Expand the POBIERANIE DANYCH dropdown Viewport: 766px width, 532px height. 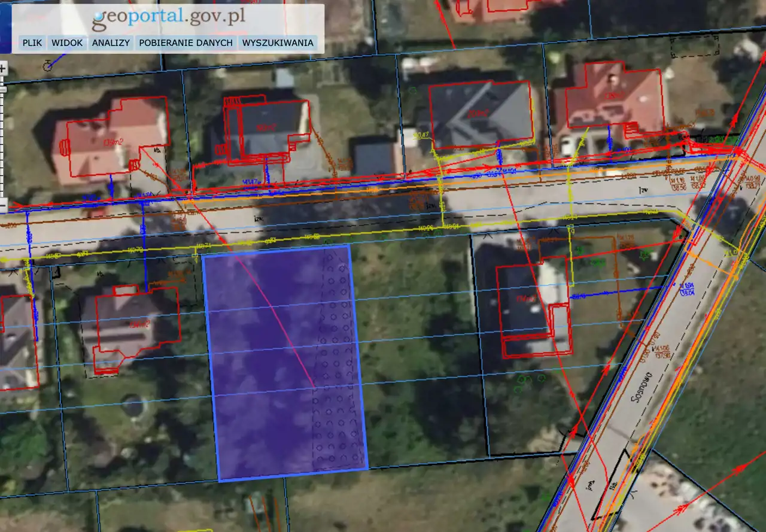point(186,43)
